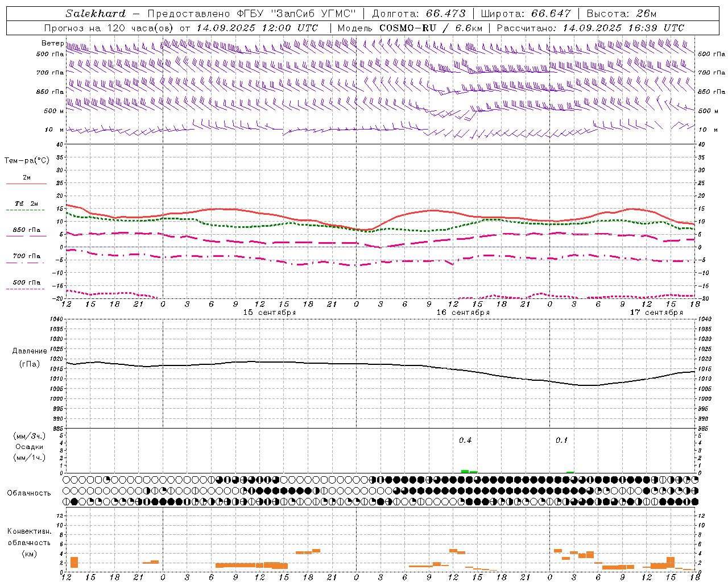The image size is (728, 582).
Task: Click the (мм/3ч.) precipitation unit label
Action: click(29, 436)
